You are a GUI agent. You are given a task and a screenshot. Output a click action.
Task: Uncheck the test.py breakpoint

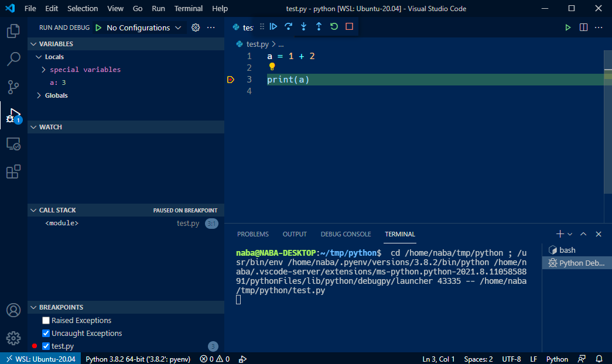(46, 346)
